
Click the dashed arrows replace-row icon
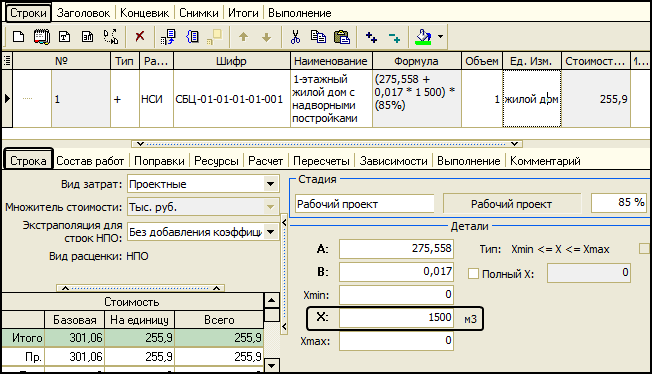coord(111,37)
